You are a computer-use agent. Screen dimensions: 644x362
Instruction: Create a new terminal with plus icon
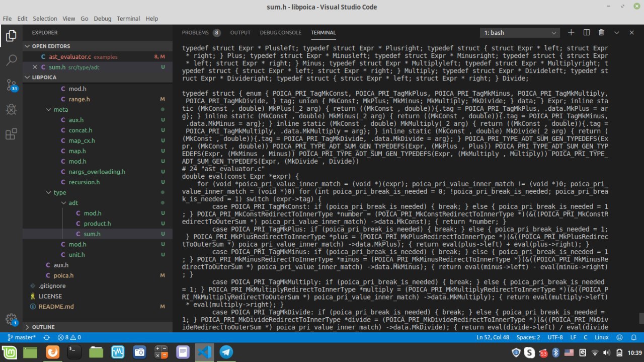(x=571, y=32)
